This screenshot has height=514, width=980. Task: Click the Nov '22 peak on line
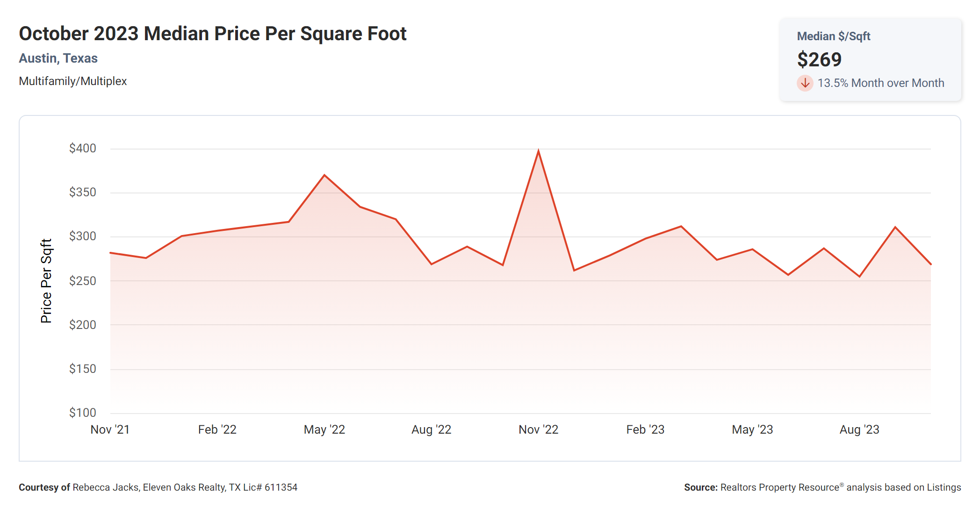pos(538,151)
